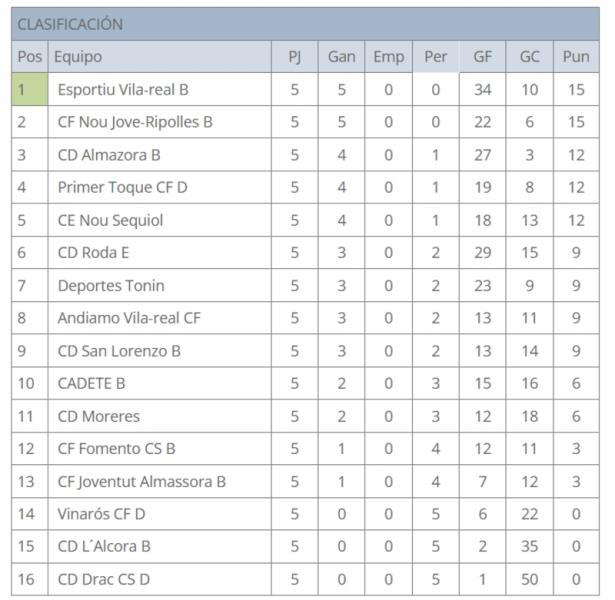Open CF Joventut Almassora B team link

(x=141, y=481)
